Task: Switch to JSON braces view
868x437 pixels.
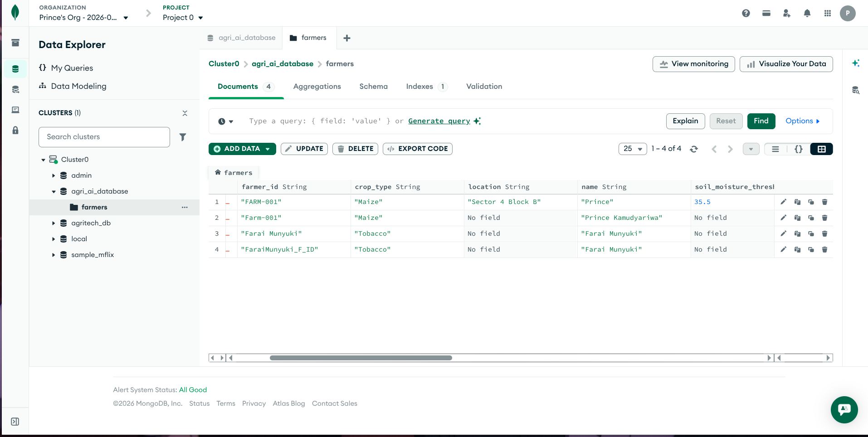Action: (x=799, y=149)
